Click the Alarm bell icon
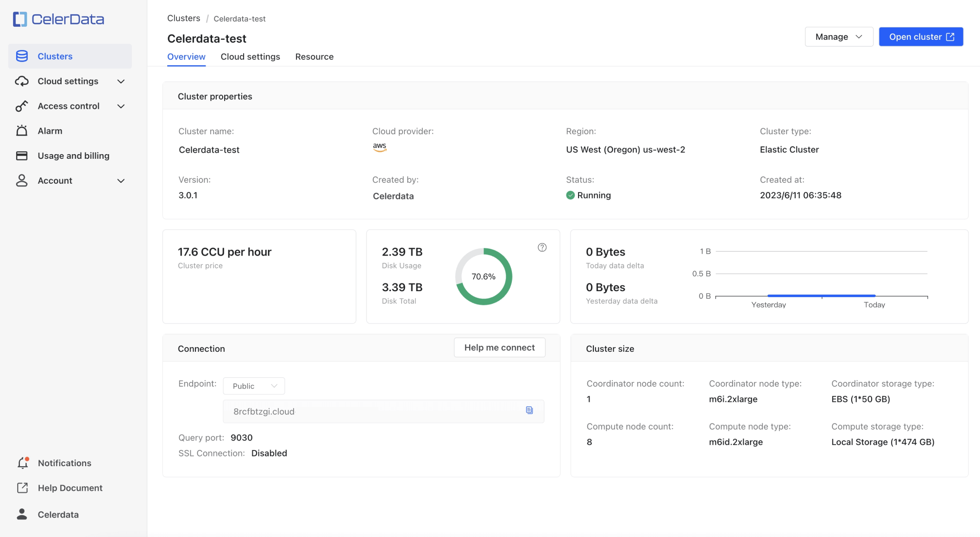 pyautogui.click(x=22, y=131)
